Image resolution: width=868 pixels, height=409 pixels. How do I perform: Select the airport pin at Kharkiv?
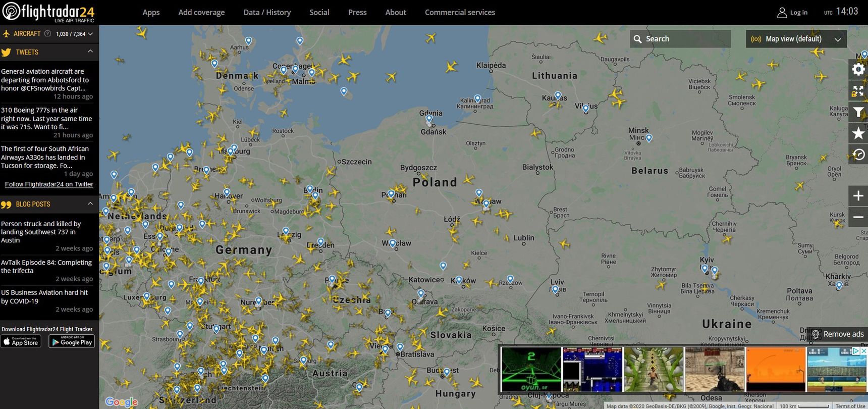[x=839, y=285]
